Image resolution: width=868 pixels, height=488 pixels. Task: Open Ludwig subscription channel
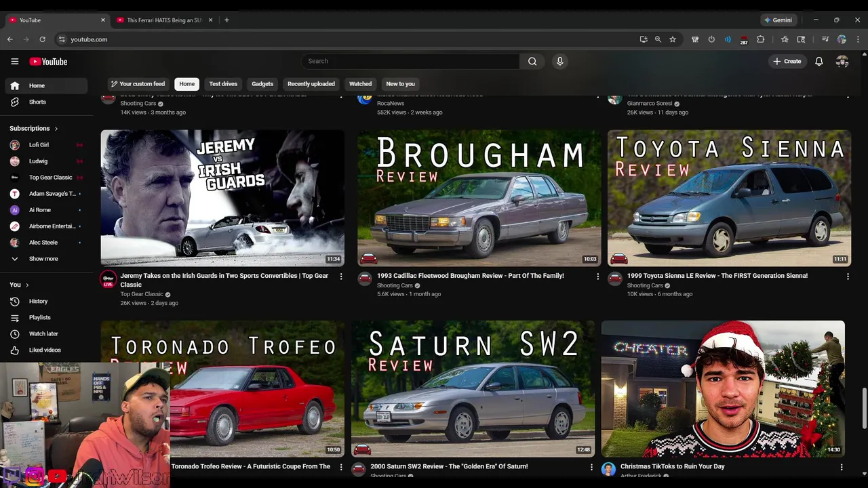pos(46,161)
